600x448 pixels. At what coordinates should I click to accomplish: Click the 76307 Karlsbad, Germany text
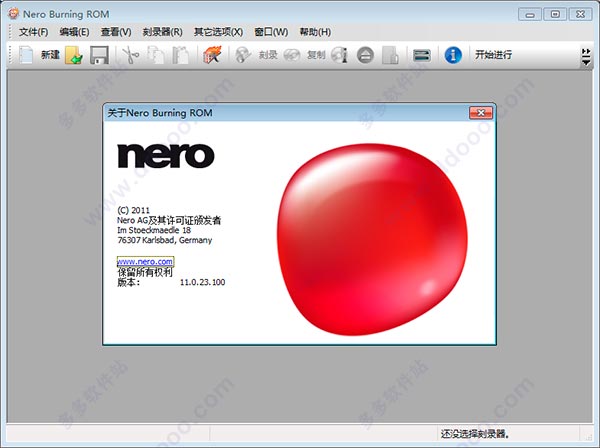click(165, 240)
